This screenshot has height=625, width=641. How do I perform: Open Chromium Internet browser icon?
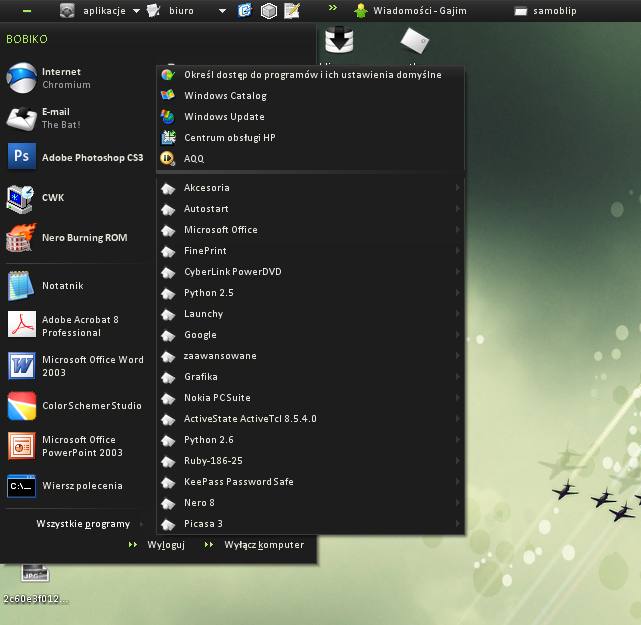tap(21, 78)
